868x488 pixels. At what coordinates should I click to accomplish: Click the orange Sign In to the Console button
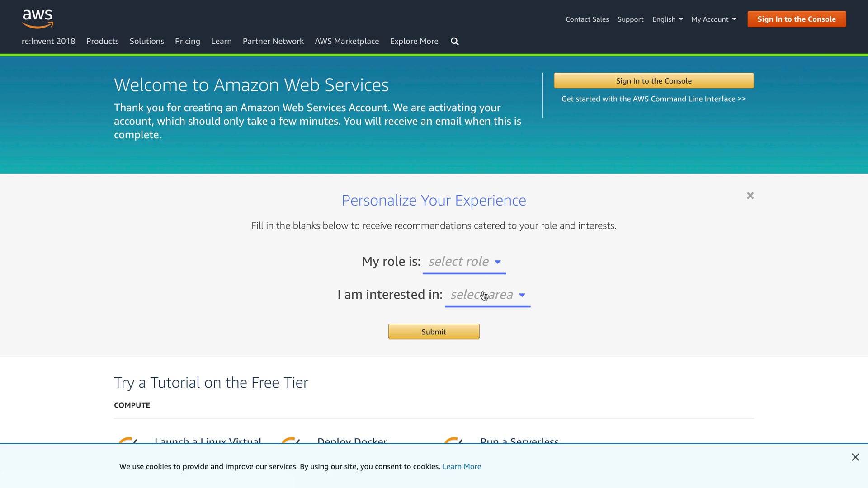pyautogui.click(x=797, y=19)
